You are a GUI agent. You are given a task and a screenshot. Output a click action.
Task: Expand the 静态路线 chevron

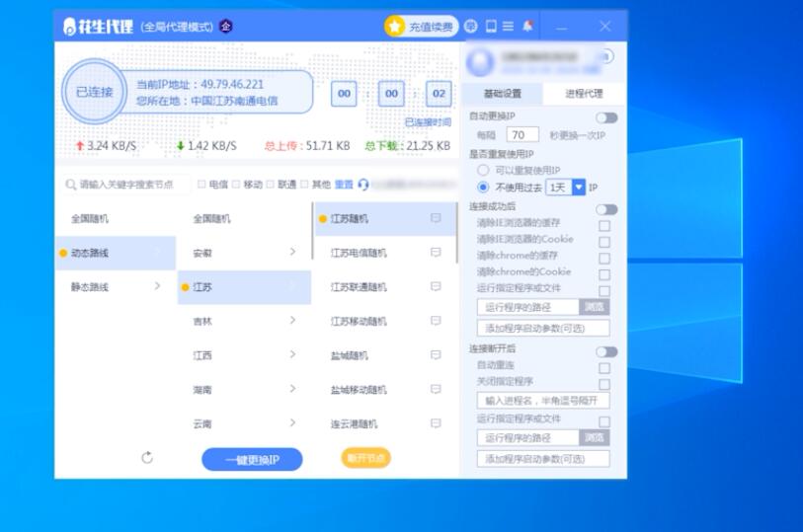coord(157,286)
